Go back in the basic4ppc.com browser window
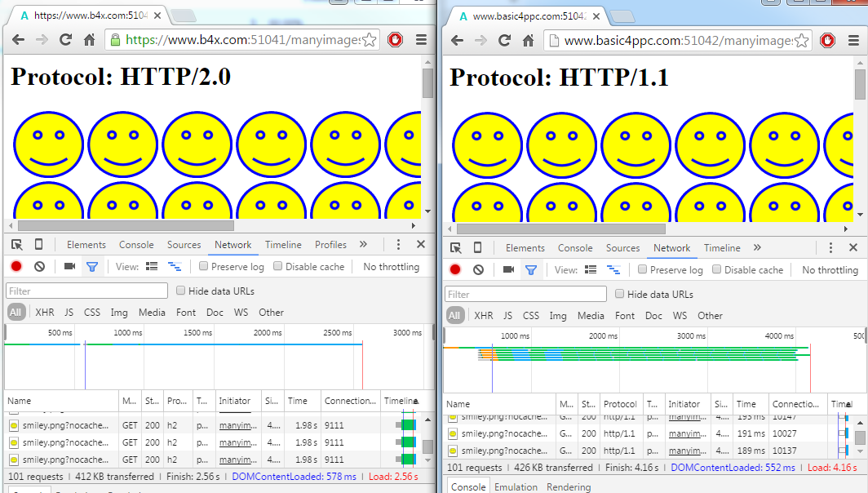This screenshot has width=868, height=493. tap(457, 41)
